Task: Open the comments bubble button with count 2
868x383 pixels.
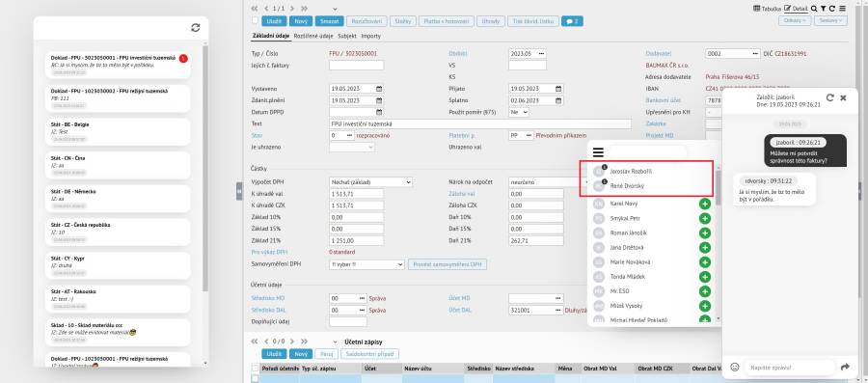Action: 572,21
